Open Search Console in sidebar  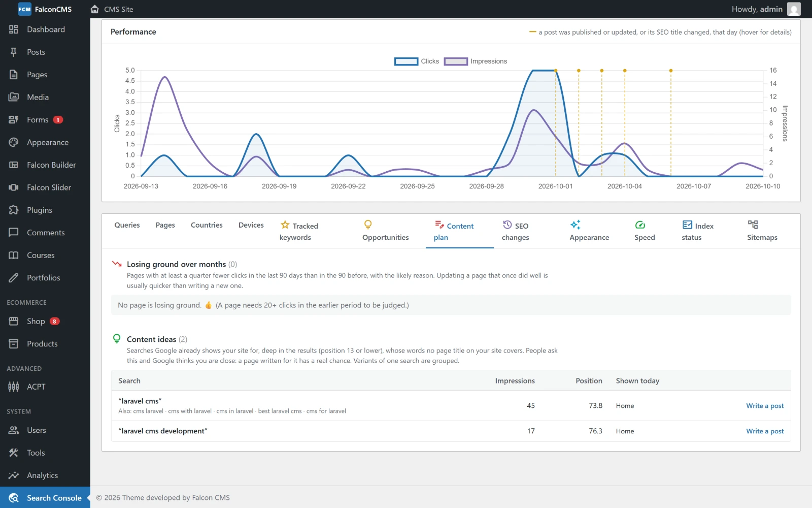tap(45, 498)
